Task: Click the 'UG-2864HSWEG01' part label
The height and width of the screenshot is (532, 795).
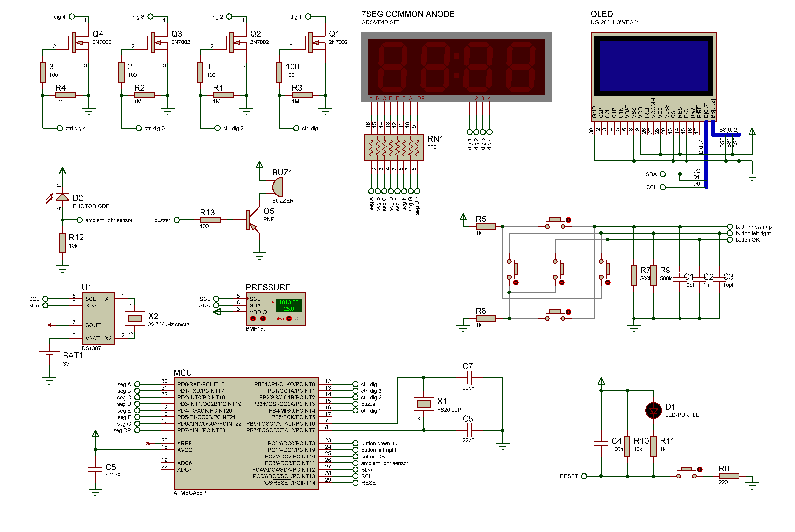Action: [x=615, y=22]
